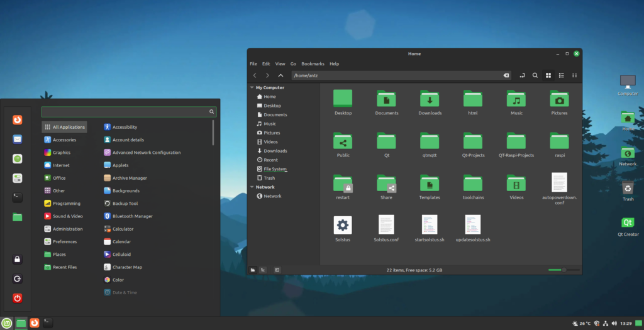Open the Go menu
This screenshot has height=330, width=644.
[293, 63]
